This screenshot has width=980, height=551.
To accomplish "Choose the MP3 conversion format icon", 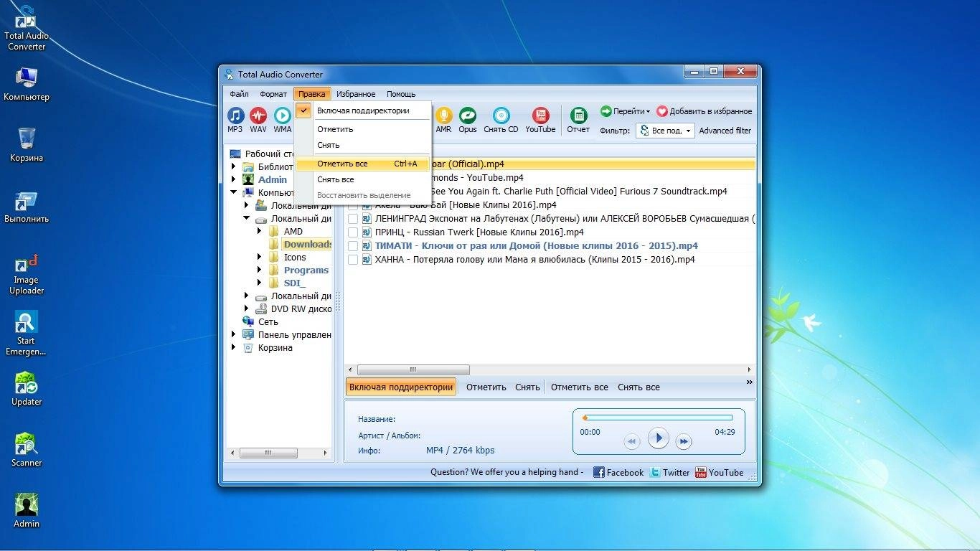I will point(235,120).
